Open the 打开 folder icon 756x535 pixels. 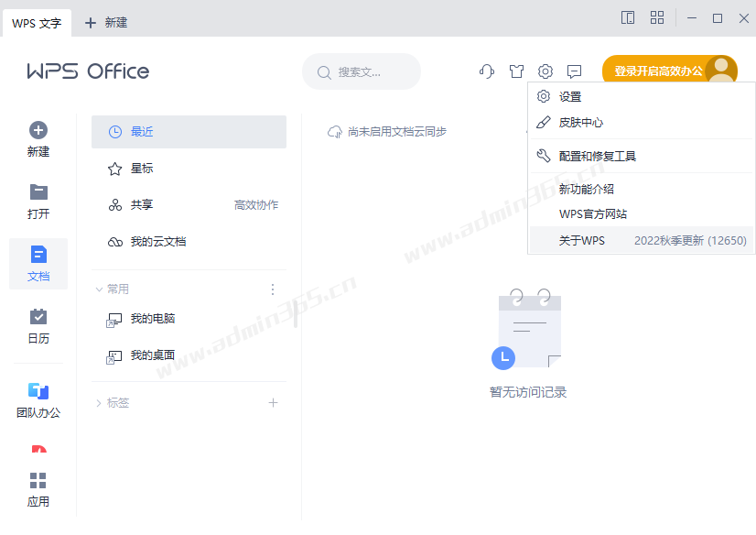click(x=38, y=192)
